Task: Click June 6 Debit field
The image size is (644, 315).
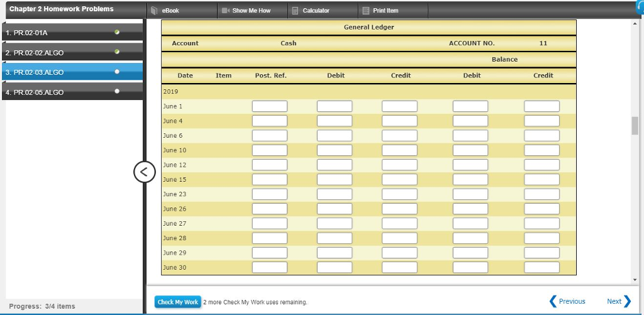Action: tap(335, 136)
